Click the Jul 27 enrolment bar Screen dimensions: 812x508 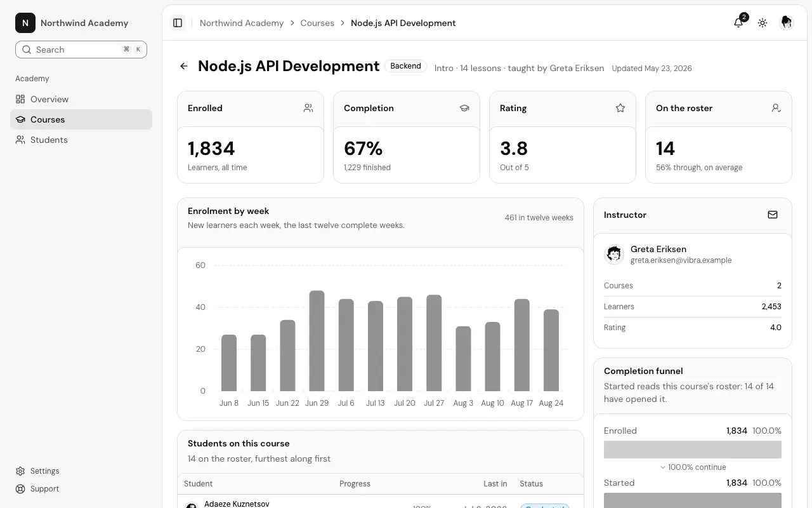tap(434, 343)
